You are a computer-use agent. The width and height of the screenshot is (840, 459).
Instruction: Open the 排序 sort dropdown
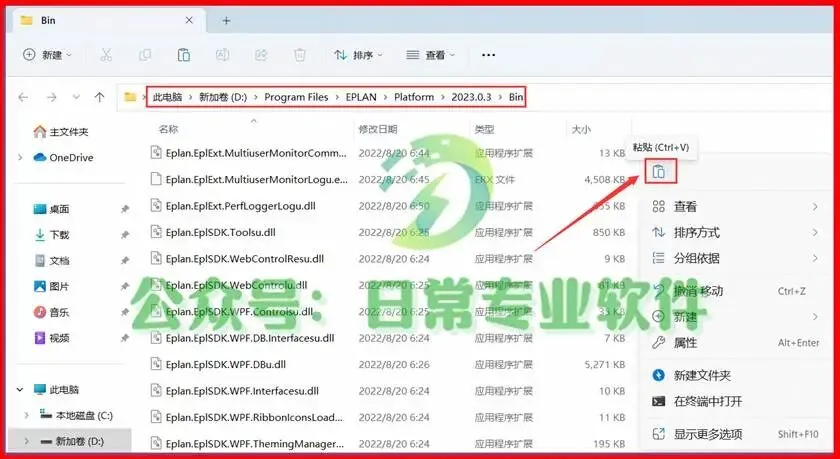point(358,55)
